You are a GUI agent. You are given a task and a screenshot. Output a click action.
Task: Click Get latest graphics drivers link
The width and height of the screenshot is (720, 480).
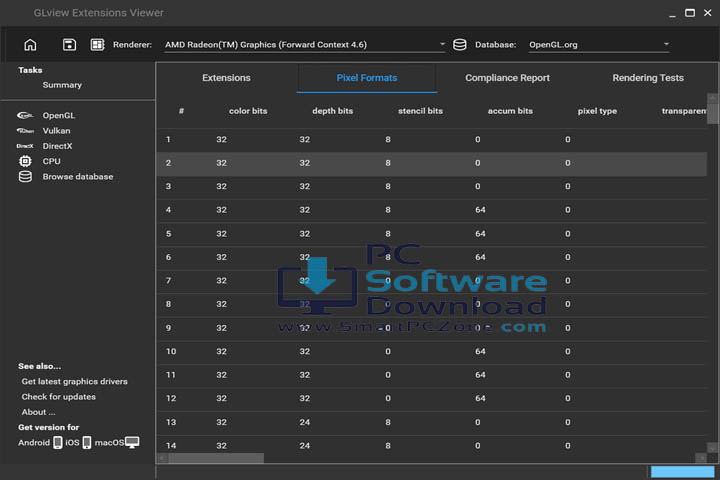coord(74,381)
